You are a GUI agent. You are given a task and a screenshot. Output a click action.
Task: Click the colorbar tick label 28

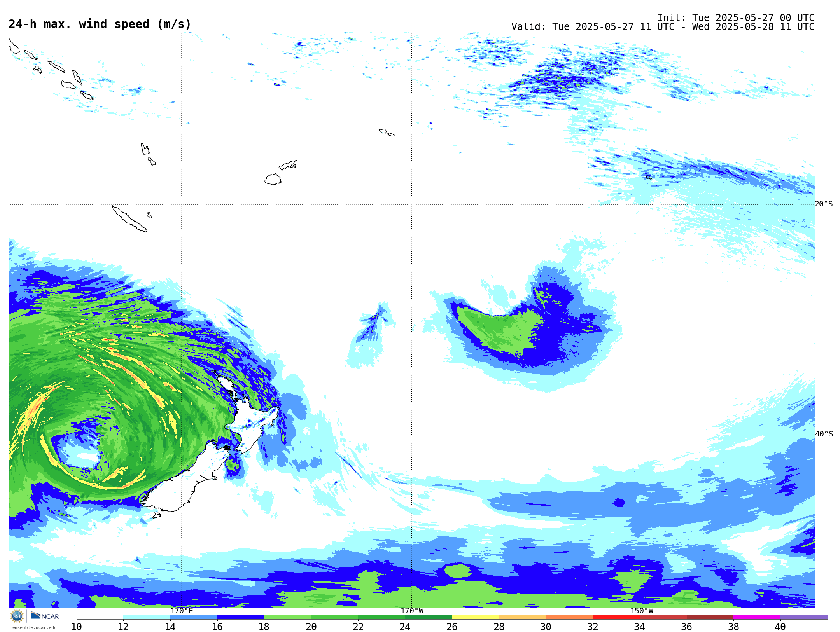point(499,627)
